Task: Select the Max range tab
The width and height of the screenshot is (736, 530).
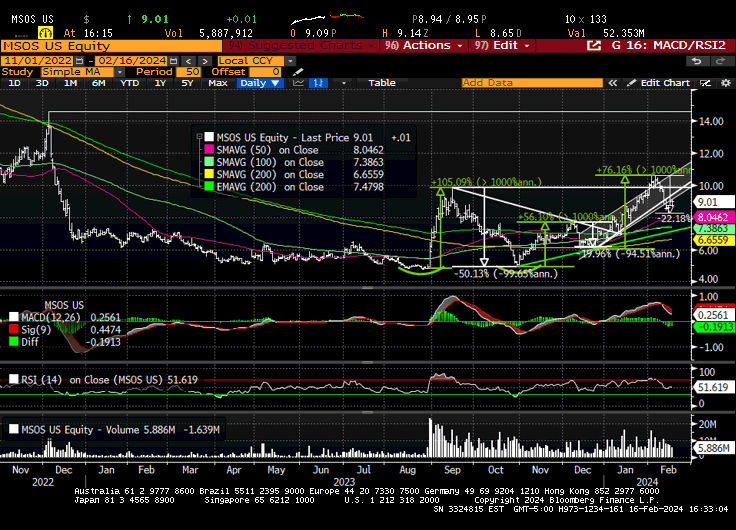Action: tap(217, 83)
